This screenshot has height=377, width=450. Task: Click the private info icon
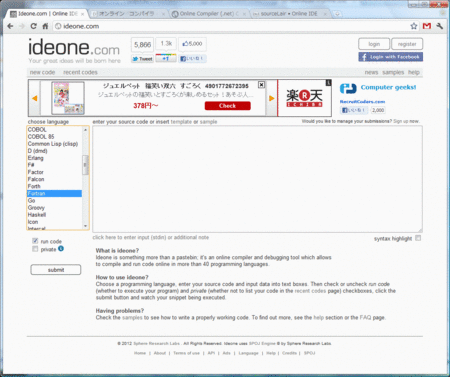coord(61,248)
